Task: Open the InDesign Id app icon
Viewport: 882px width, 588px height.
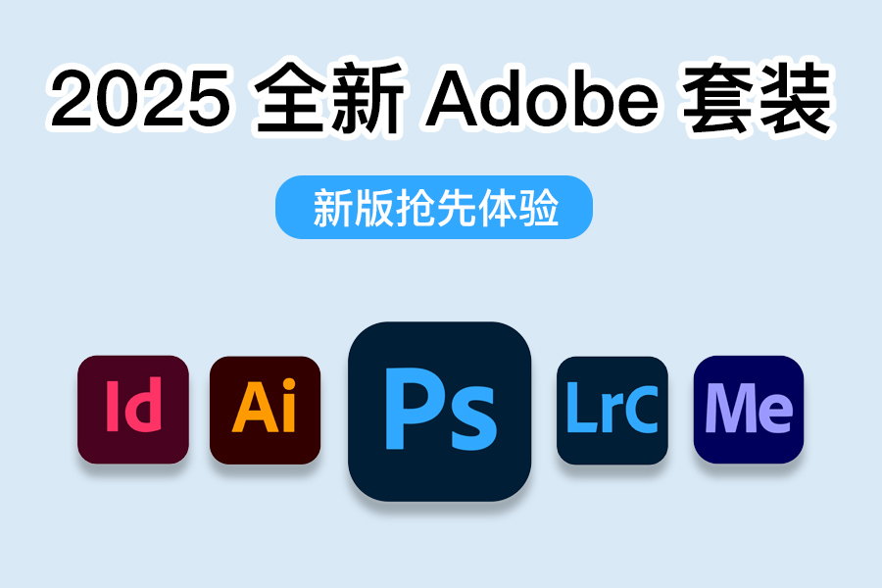Action: click(133, 410)
